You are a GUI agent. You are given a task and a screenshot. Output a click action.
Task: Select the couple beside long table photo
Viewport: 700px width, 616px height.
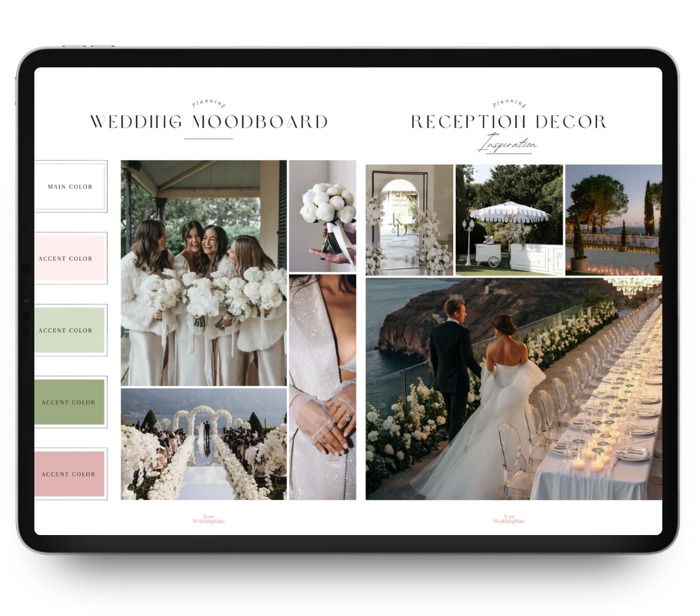(x=513, y=389)
